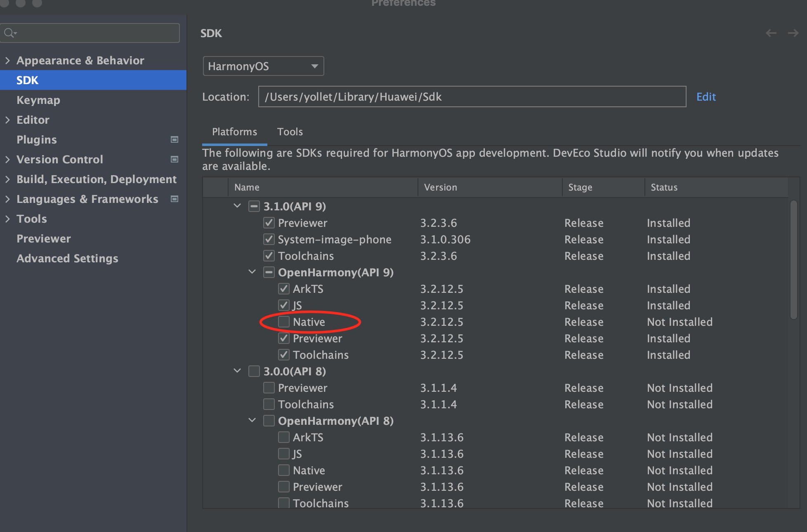Screen dimensions: 807x532
Task: Check the OpenHarmony(API 8) group checkbox
Action: pyautogui.click(x=269, y=421)
